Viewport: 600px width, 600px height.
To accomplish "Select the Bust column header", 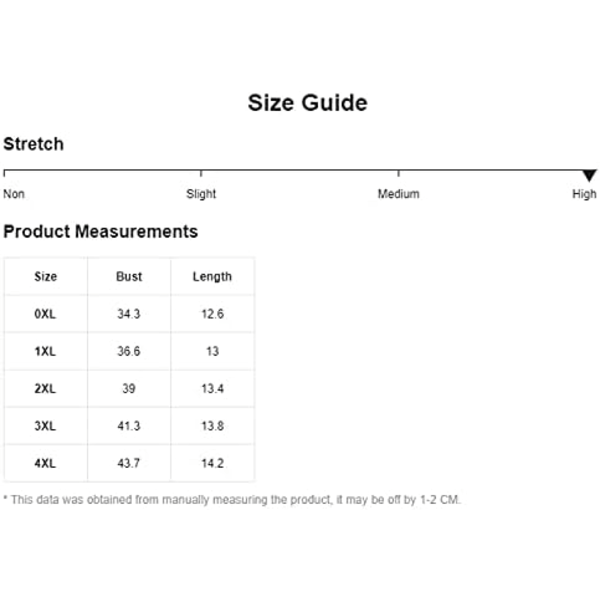I will coord(129,276).
